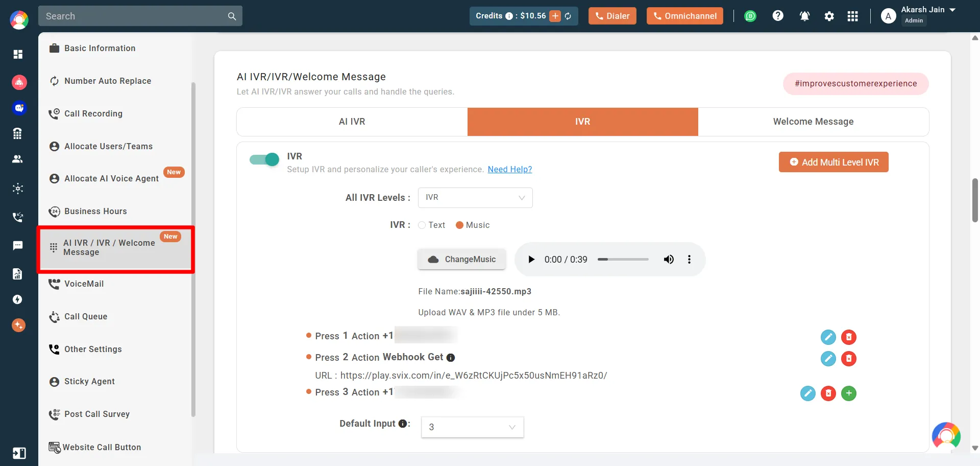Screen dimensions: 980x466
Task: Click the green add icon beside Press 3
Action: point(848,393)
